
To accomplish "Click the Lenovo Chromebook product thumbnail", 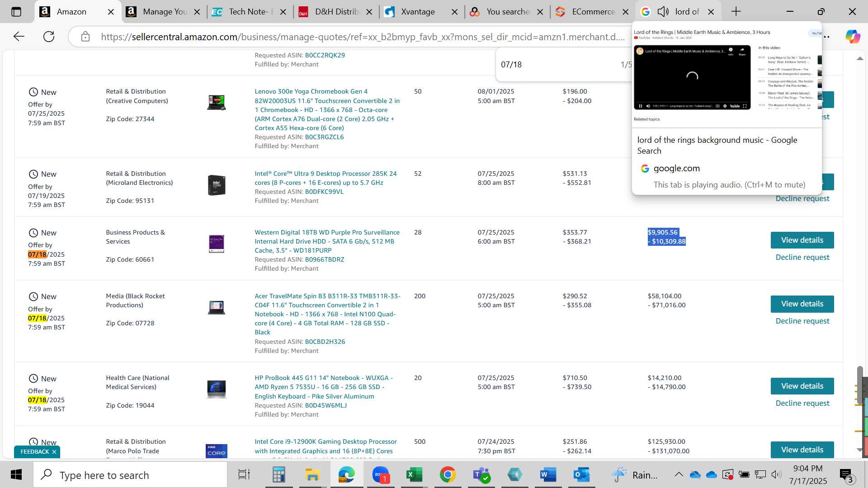I will pyautogui.click(x=216, y=103).
